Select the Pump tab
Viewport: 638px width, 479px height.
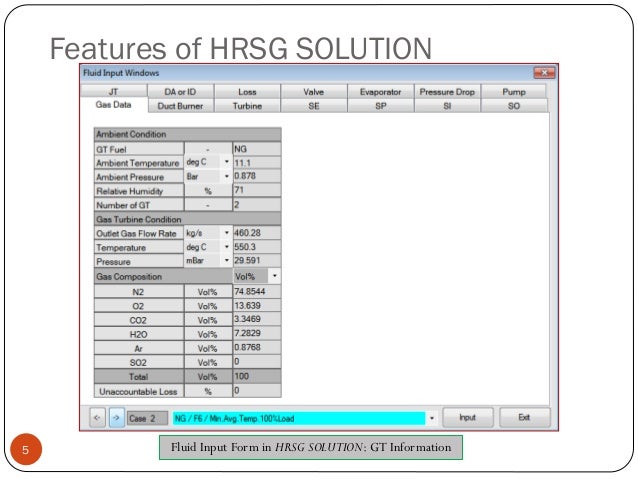513,92
